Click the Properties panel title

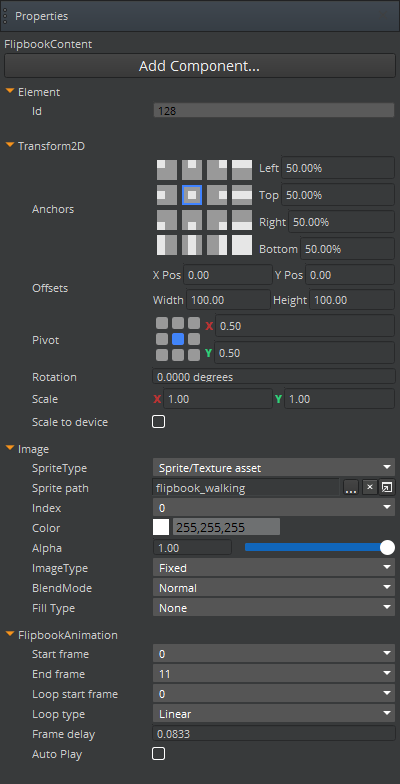tap(42, 16)
